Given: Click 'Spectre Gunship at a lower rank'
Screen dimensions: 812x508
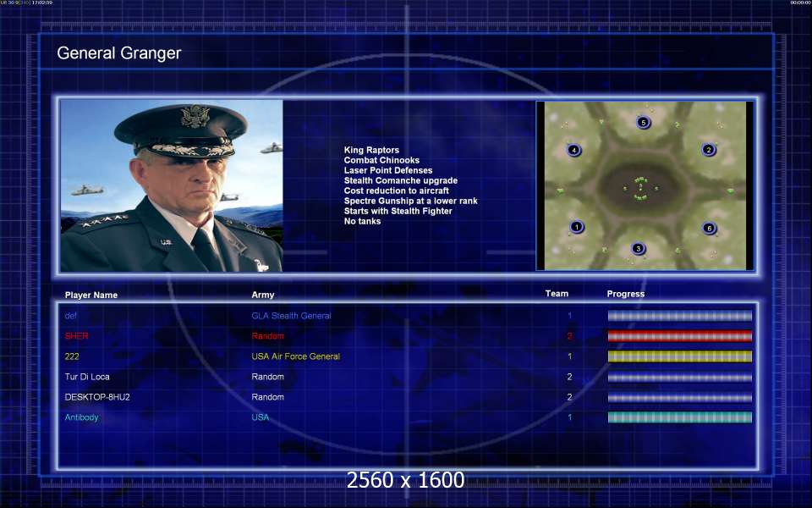Looking at the screenshot, I should [411, 201].
